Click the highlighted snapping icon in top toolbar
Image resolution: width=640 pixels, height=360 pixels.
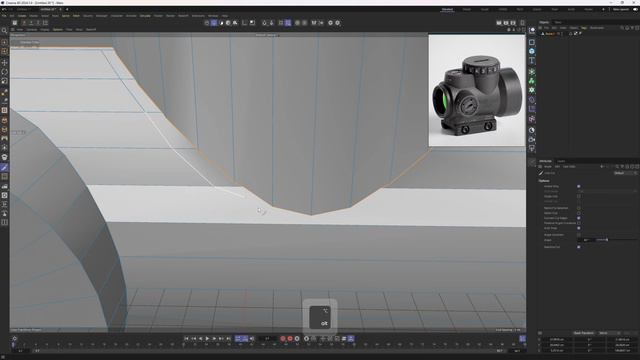(x=288, y=23)
